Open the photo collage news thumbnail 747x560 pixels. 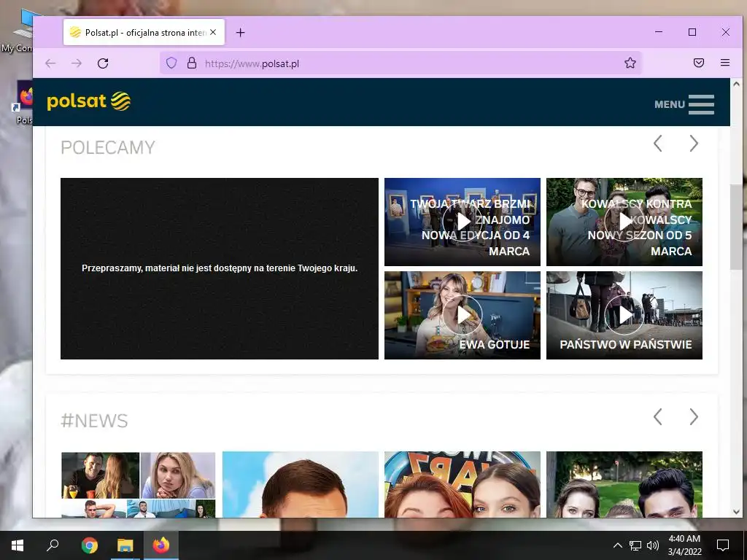coord(138,485)
